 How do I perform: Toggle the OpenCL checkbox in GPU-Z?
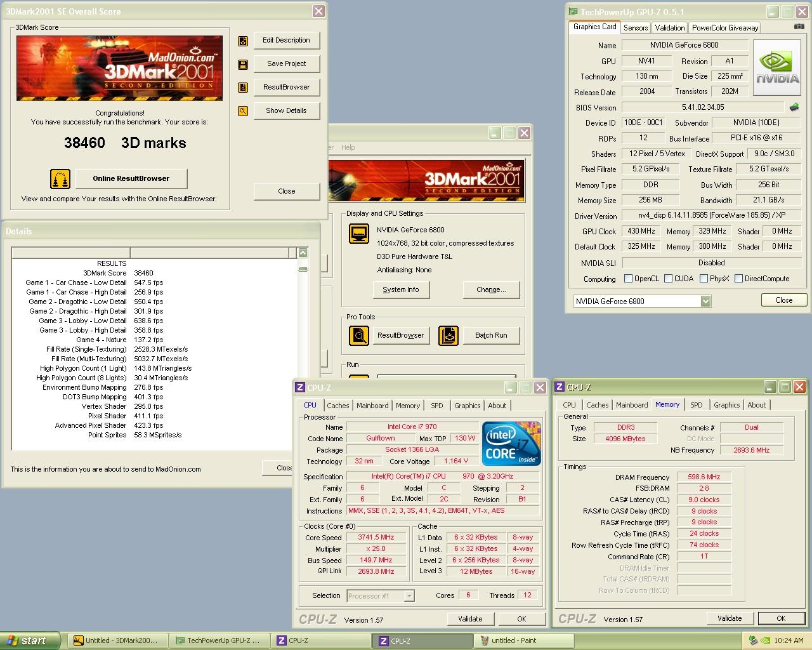(628, 279)
